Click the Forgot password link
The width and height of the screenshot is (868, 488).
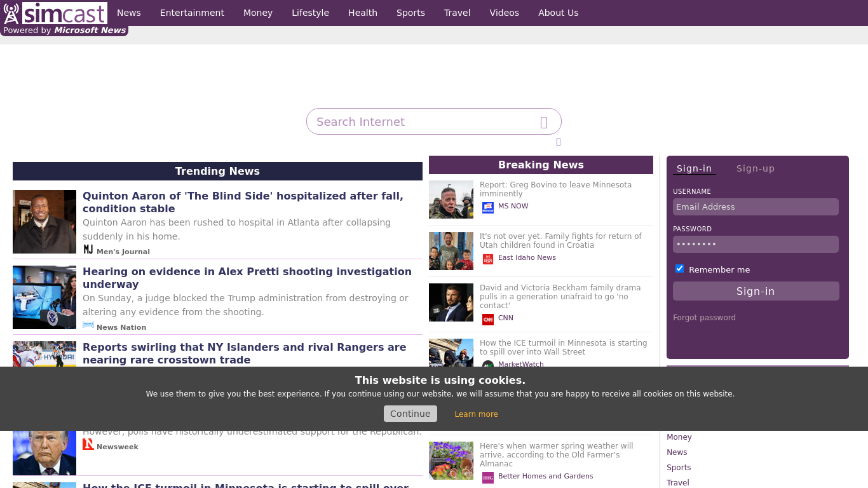[x=704, y=318]
